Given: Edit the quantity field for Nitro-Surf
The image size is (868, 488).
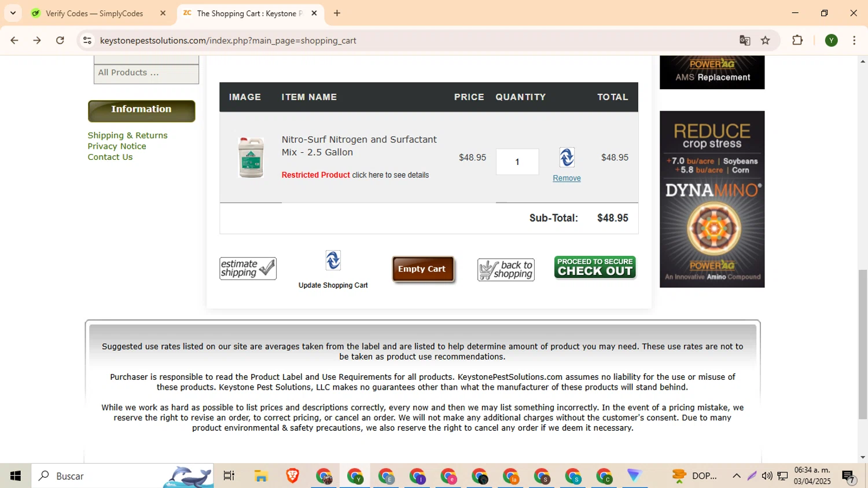Looking at the screenshot, I should tap(517, 162).
